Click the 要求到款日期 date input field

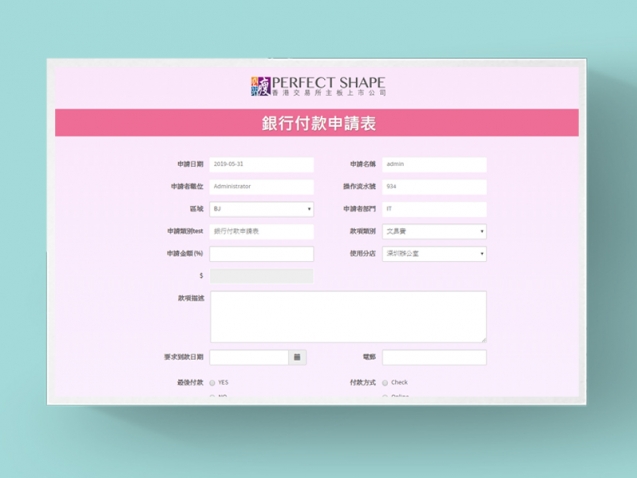coord(249,357)
